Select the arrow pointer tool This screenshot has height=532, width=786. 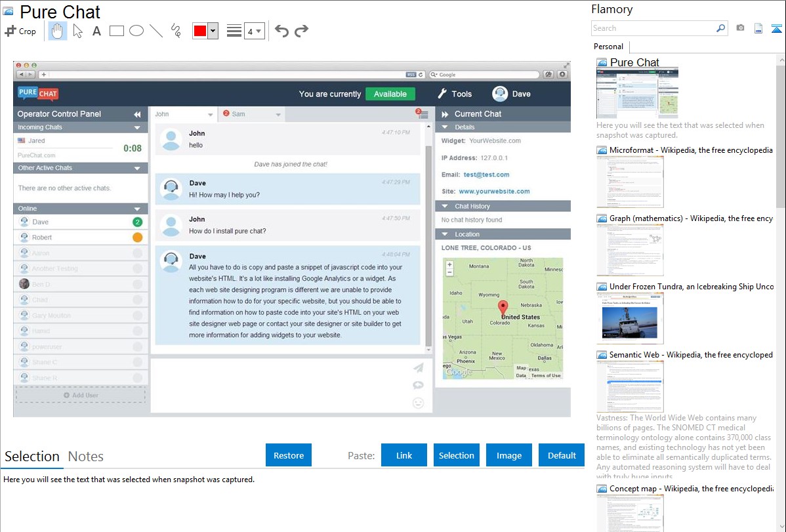pyautogui.click(x=77, y=31)
